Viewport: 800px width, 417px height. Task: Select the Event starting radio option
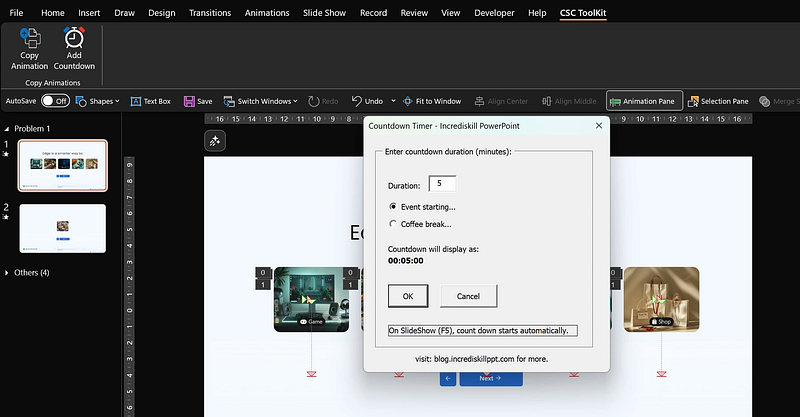tap(392, 207)
